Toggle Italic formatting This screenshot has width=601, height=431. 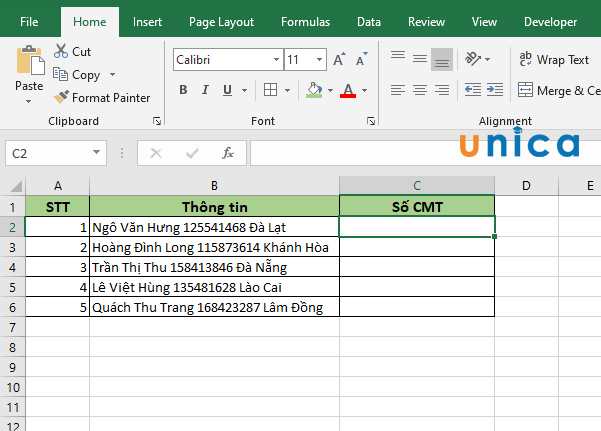tap(205, 90)
